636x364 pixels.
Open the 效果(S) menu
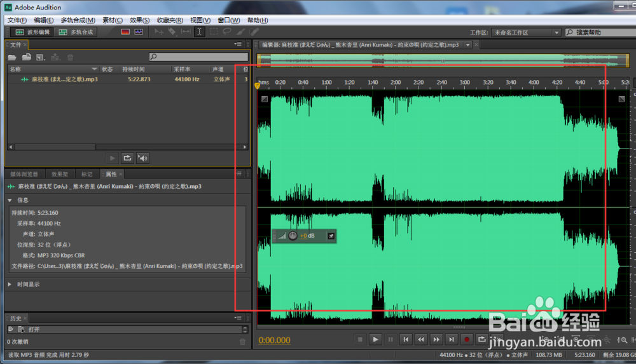(139, 20)
